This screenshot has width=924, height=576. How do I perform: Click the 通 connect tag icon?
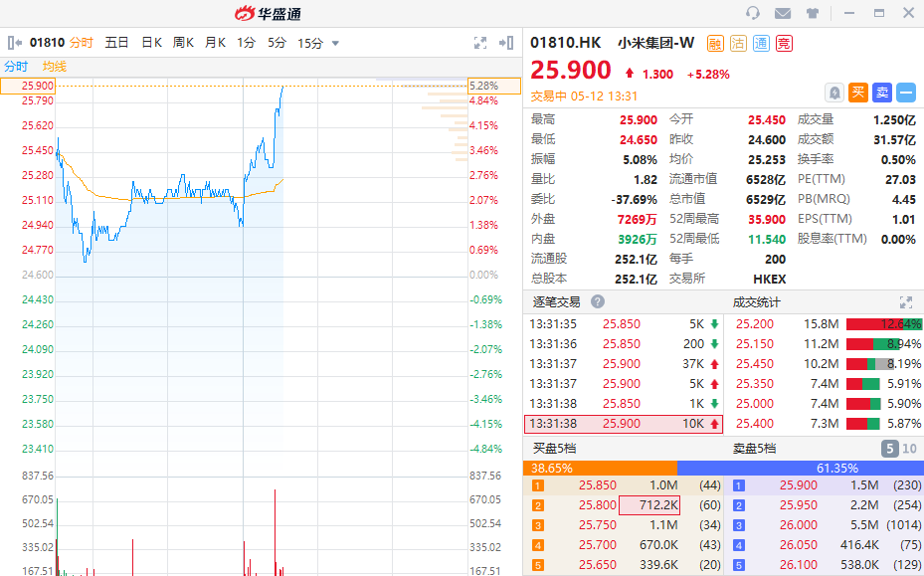coord(761,43)
